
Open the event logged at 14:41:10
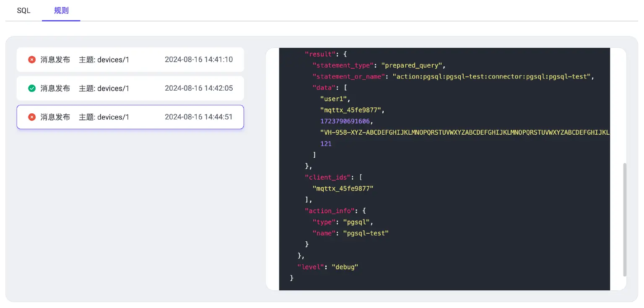198,60
